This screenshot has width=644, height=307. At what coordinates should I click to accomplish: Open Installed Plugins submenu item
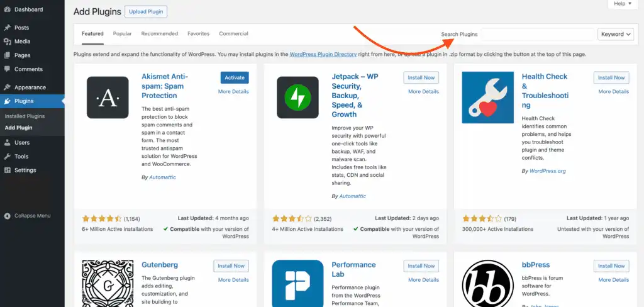point(25,116)
